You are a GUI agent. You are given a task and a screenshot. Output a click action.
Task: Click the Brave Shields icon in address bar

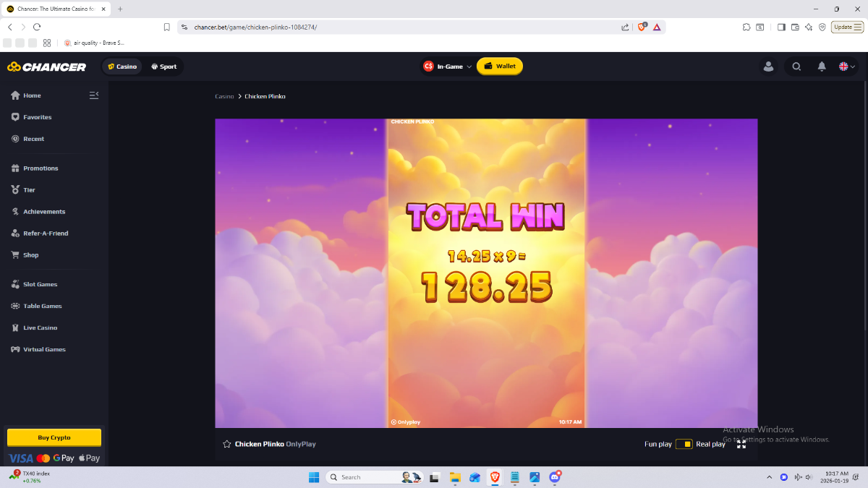coord(642,27)
